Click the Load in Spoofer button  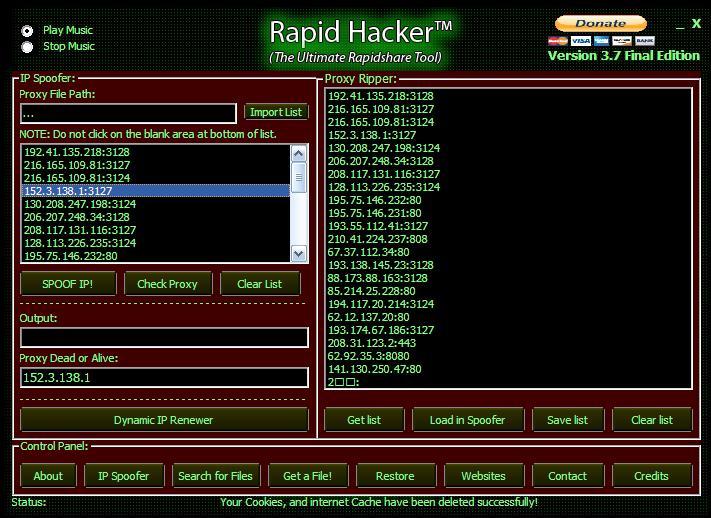coord(468,420)
